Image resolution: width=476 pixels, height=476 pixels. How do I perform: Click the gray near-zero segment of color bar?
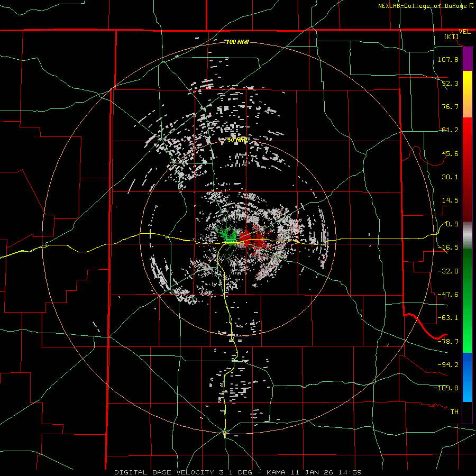pos(467,235)
